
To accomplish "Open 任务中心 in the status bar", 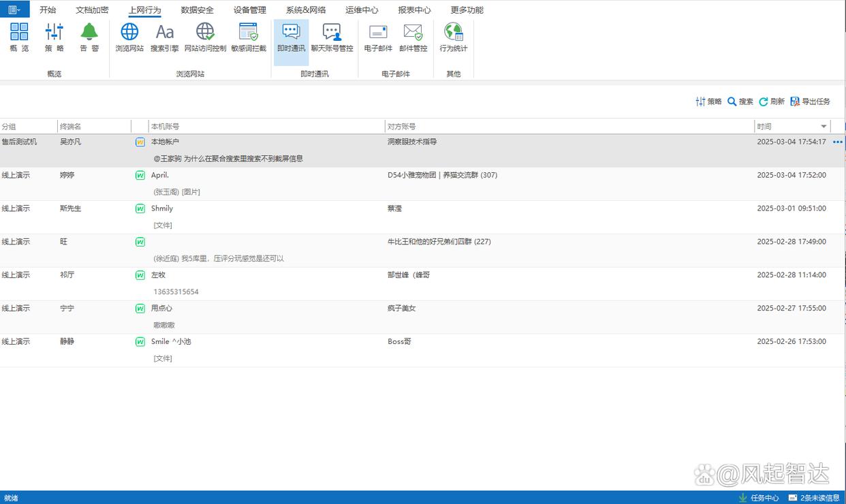I will tap(758, 498).
